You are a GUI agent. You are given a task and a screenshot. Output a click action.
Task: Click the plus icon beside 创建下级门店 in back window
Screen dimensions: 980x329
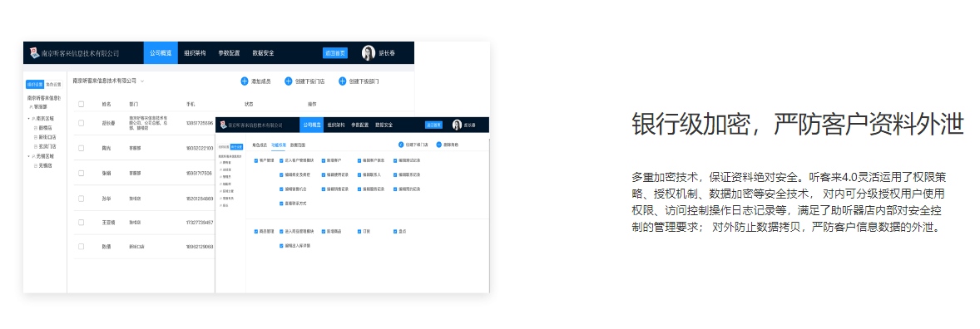(x=288, y=81)
